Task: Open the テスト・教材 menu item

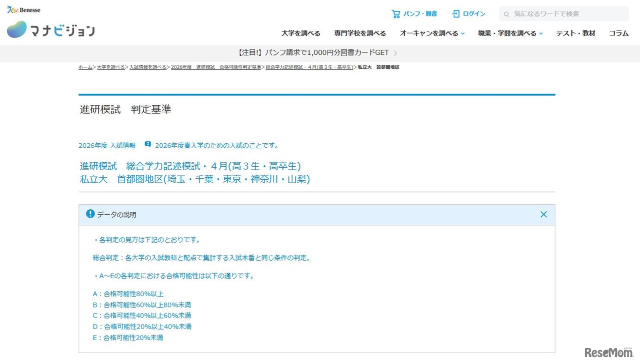Action: coord(575,33)
